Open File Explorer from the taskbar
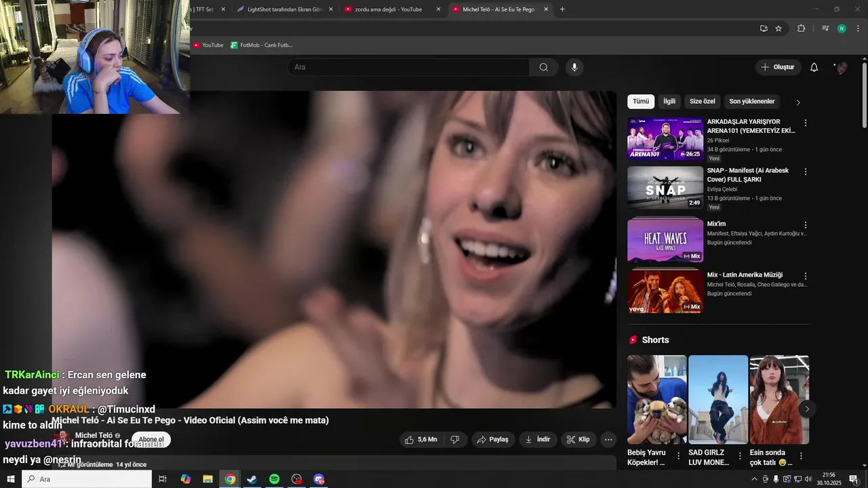This screenshot has width=868, height=488. (x=208, y=479)
